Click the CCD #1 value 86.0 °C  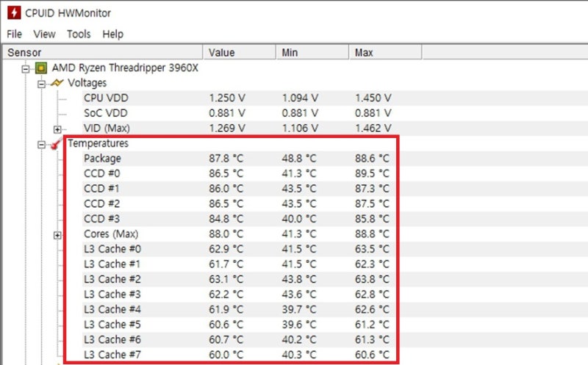226,189
